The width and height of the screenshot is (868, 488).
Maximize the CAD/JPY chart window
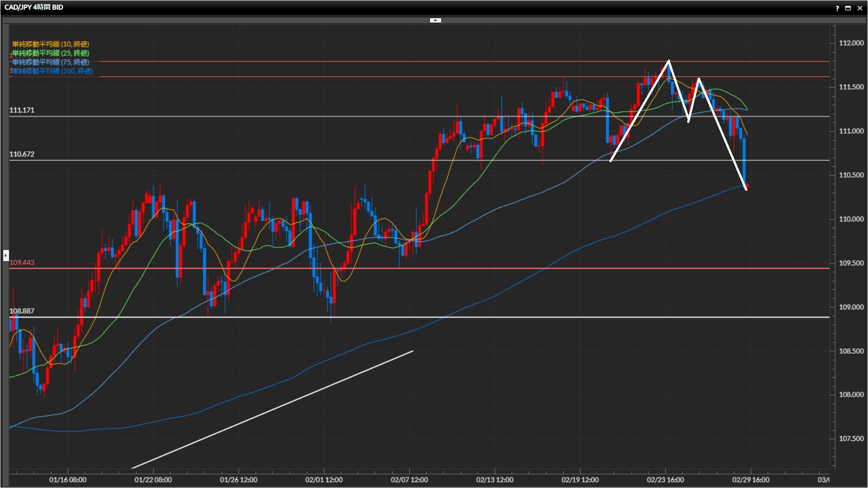(848, 8)
